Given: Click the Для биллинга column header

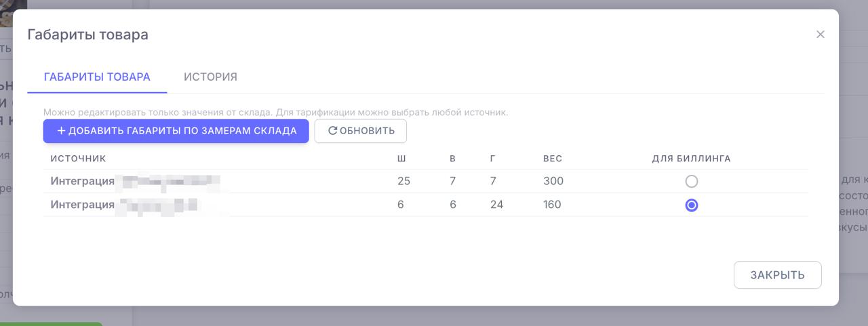Looking at the screenshot, I should tap(691, 159).
